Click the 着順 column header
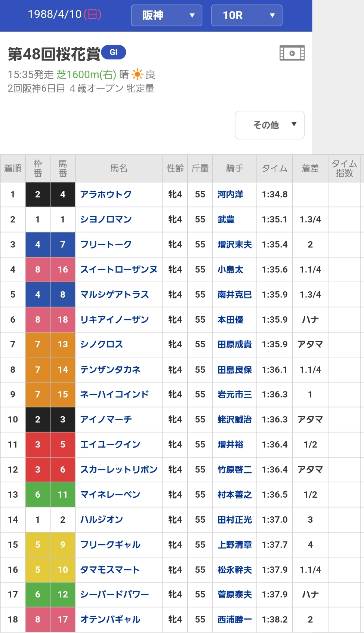This screenshot has height=633, width=364. 13,168
